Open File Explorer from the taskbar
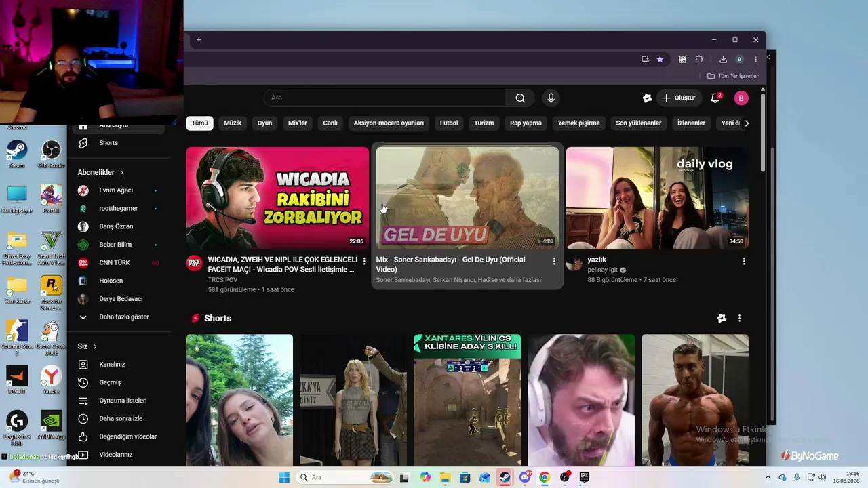868x488 pixels. coord(445,477)
